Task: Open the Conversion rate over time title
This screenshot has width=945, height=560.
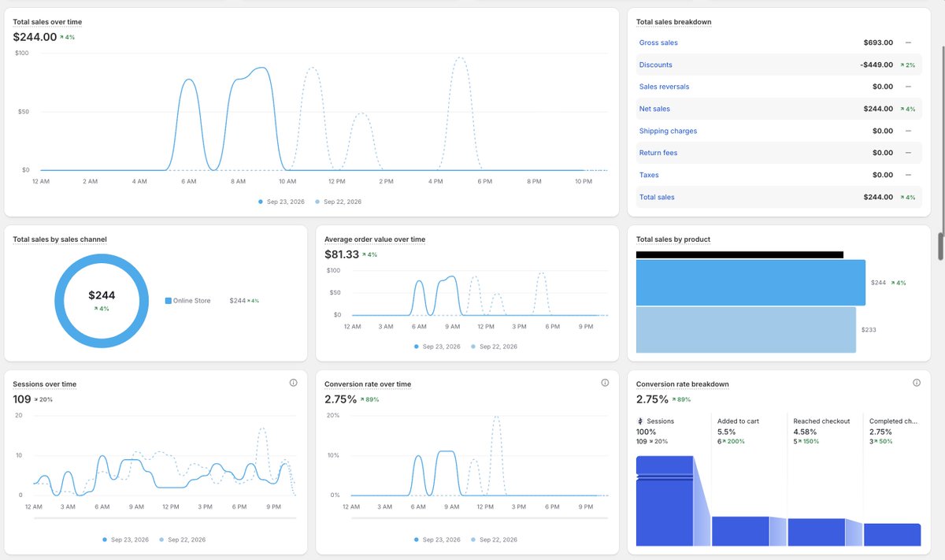Action: (x=368, y=384)
